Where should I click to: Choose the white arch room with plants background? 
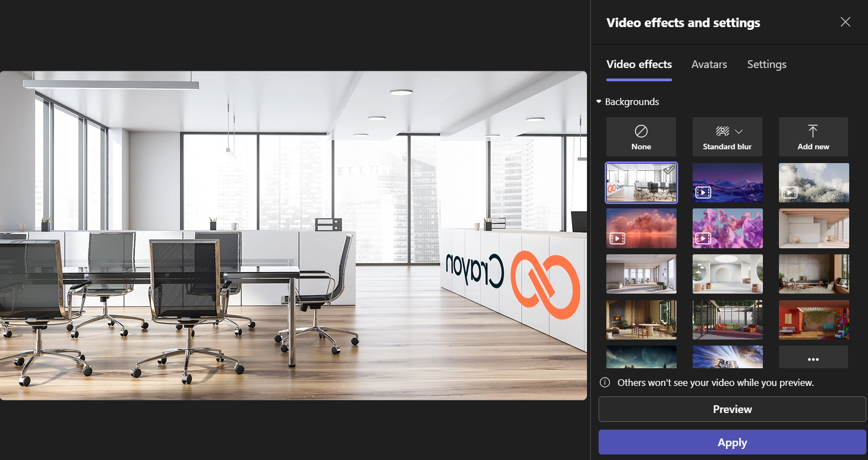coord(727,274)
